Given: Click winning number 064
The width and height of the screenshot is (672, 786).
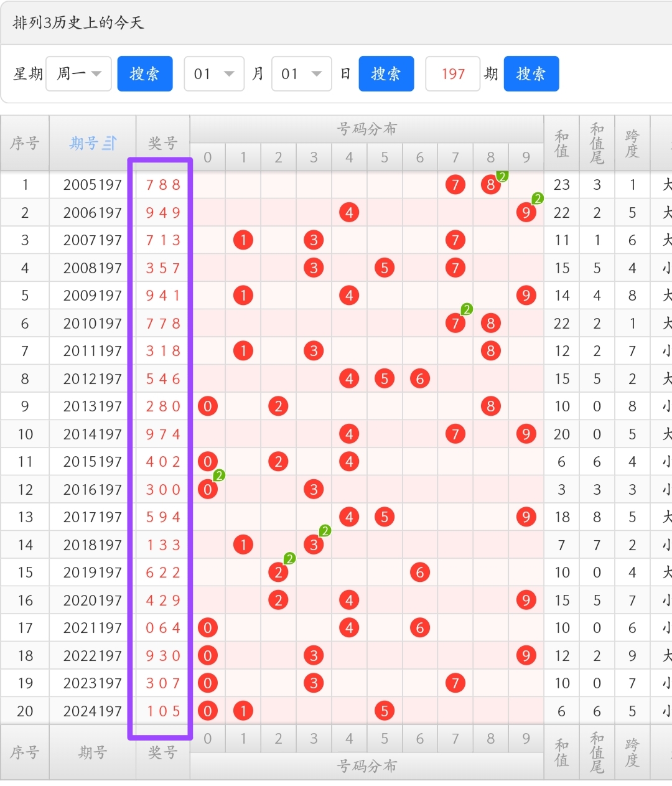Looking at the screenshot, I should coord(163,628).
